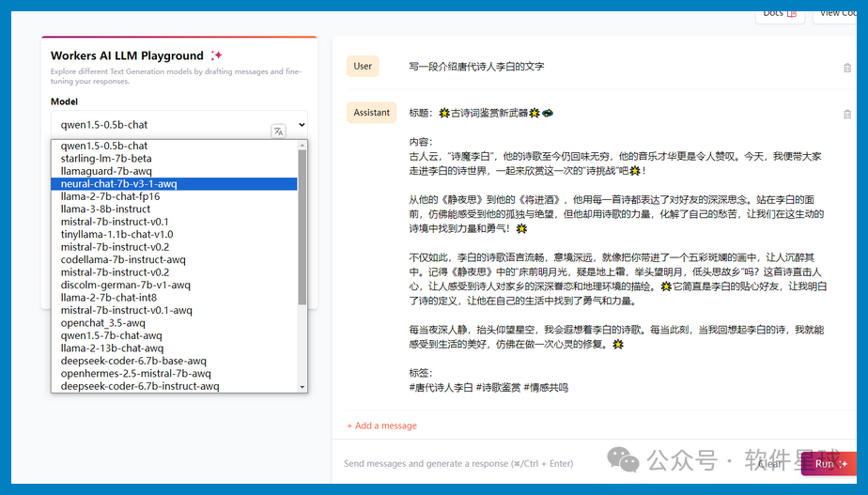The height and width of the screenshot is (495, 868).
Task: Pick llama-2-13b-chat-awq option
Action: pos(174,348)
